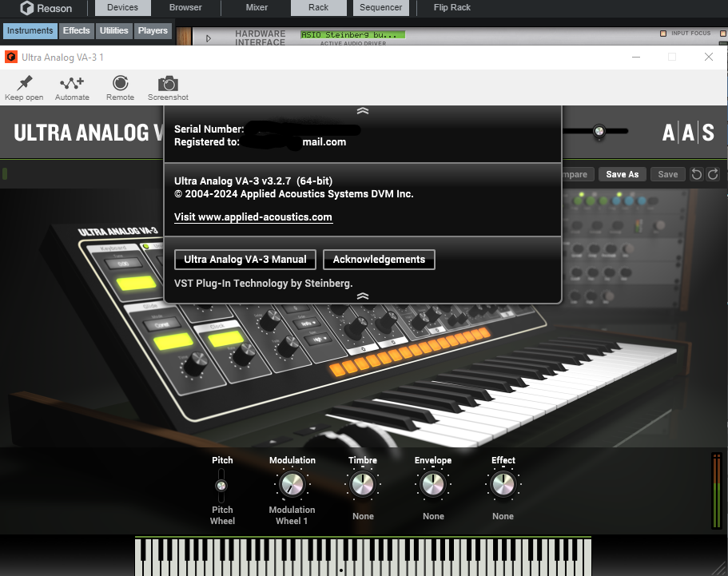Image resolution: width=728 pixels, height=576 pixels.
Task: Toggle the Rack view button
Action: click(318, 8)
